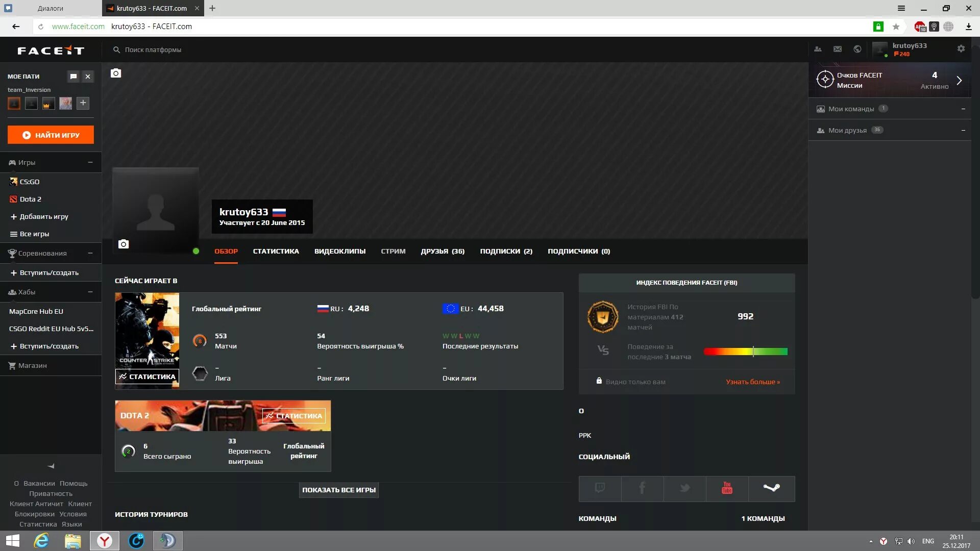
Task: Bookmark page with star icon
Action: [896, 27]
